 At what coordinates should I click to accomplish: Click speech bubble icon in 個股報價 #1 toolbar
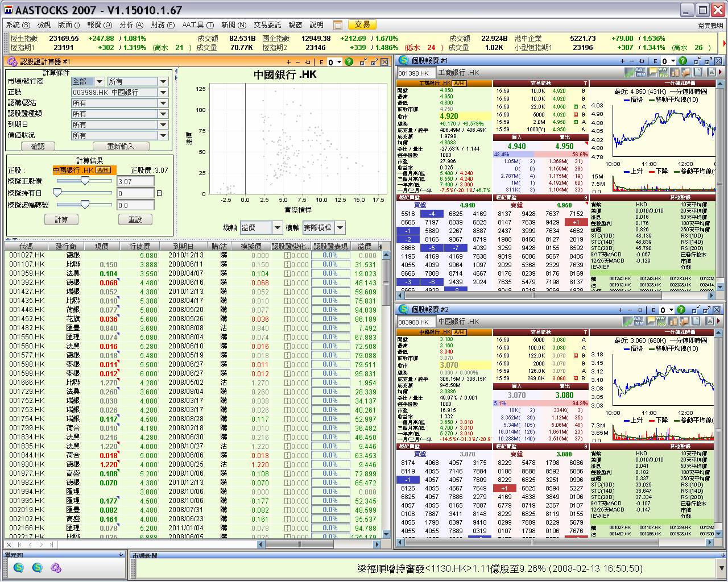652,72
